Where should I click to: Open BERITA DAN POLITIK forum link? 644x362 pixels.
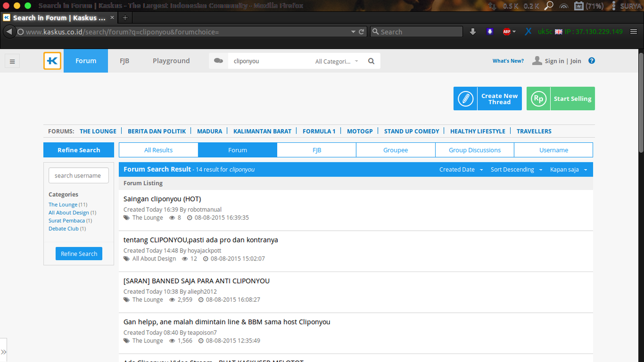[157, 131]
